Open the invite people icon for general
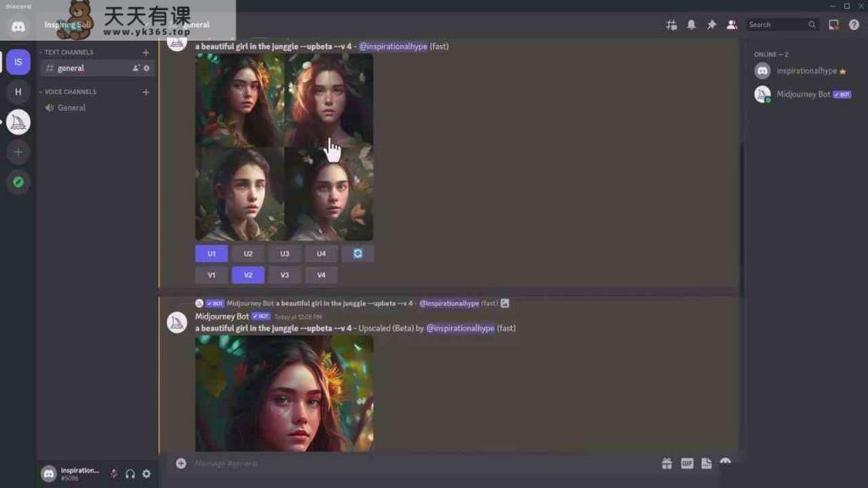Viewport: 868px width, 488px height. click(136, 68)
